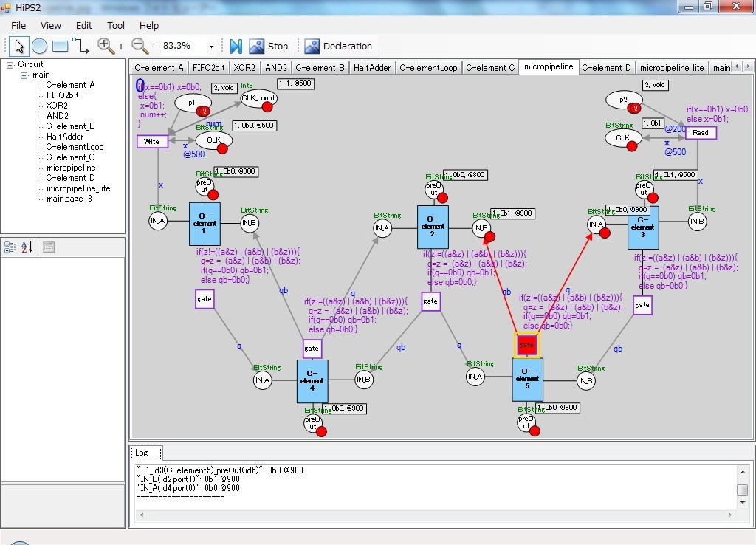Select the arc connector tool

[x=80, y=47]
